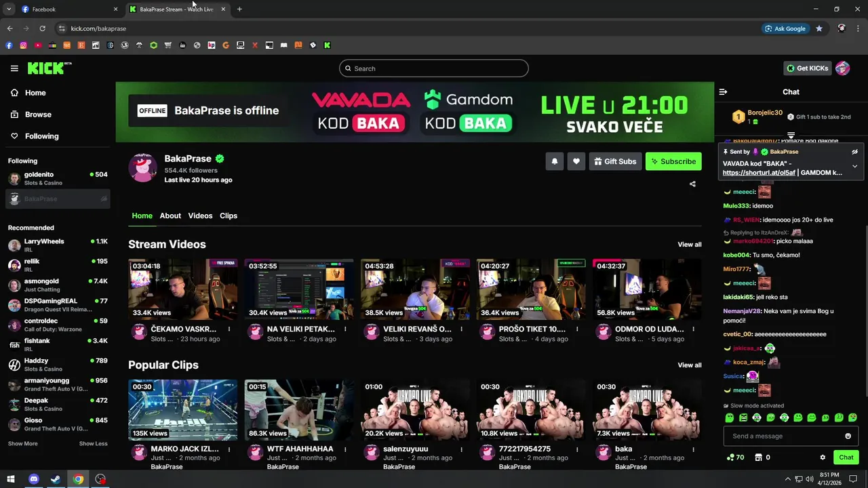Screen dimensions: 868x488
Task: Click View all for Stream Videos
Action: click(x=690, y=245)
